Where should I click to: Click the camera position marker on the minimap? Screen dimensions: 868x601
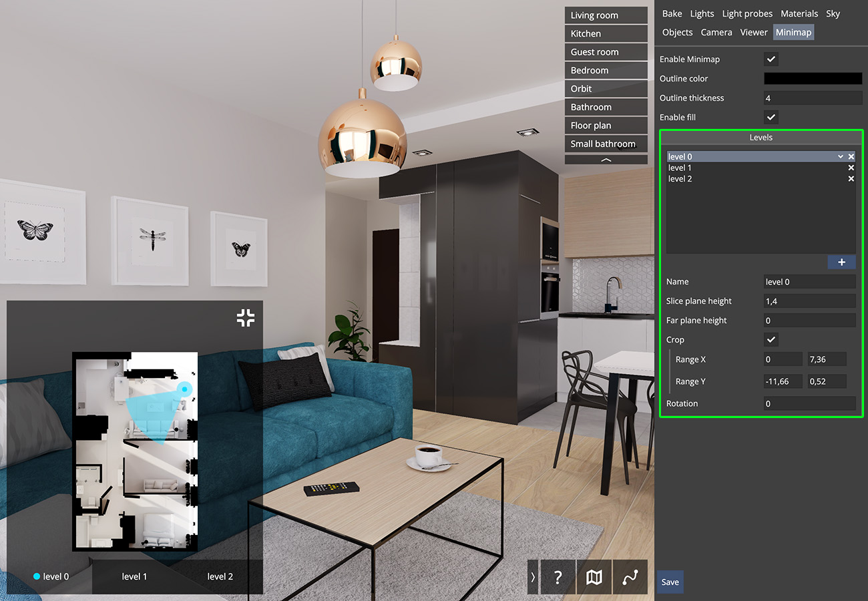point(185,389)
